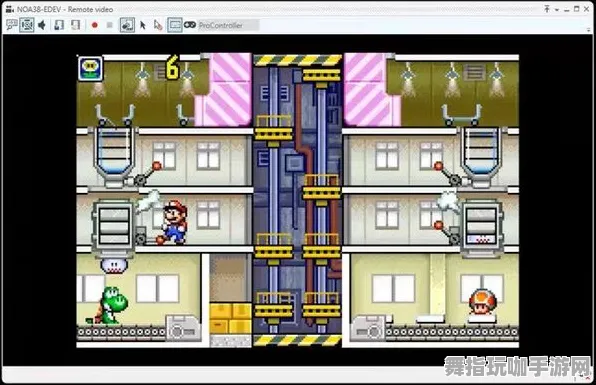
Task: Maximize the Remote video window
Action: click(577, 9)
